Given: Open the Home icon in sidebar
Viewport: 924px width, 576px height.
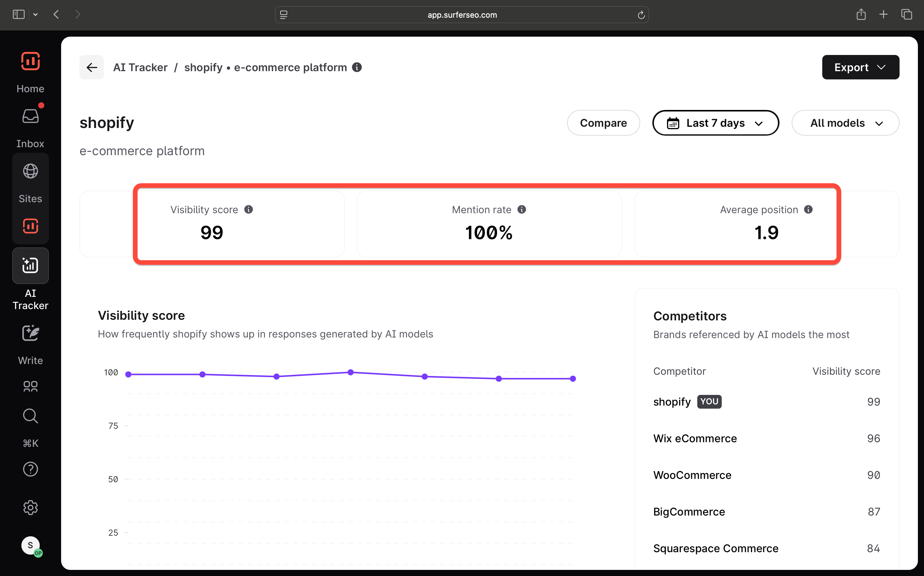Looking at the screenshot, I should tap(30, 62).
